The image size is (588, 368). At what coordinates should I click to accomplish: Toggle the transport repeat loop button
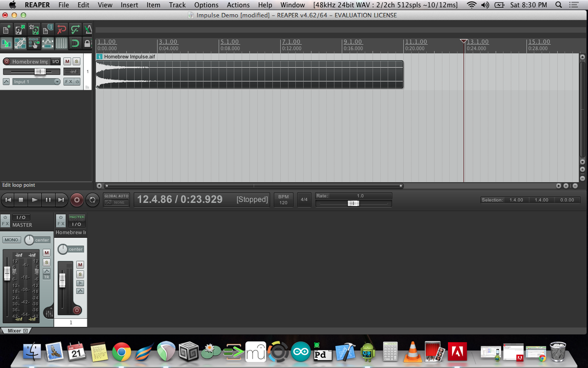point(92,200)
